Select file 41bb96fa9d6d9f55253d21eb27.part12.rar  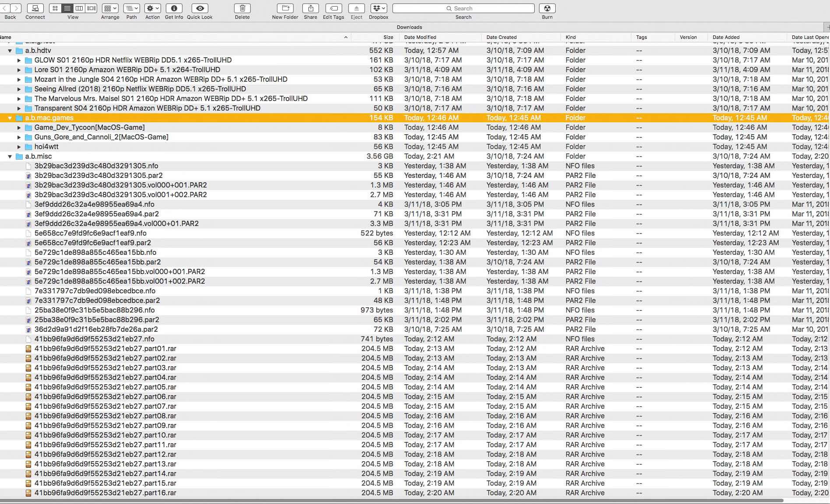[x=105, y=455]
